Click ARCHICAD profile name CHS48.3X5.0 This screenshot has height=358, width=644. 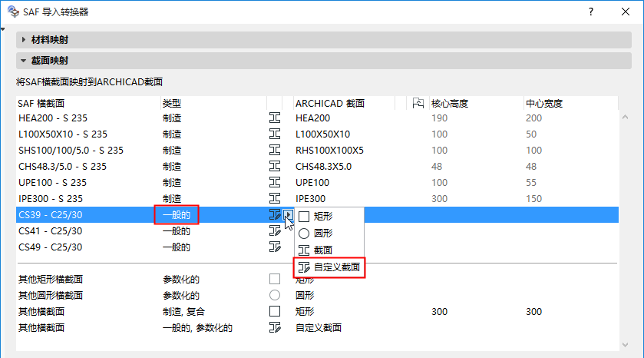(324, 166)
